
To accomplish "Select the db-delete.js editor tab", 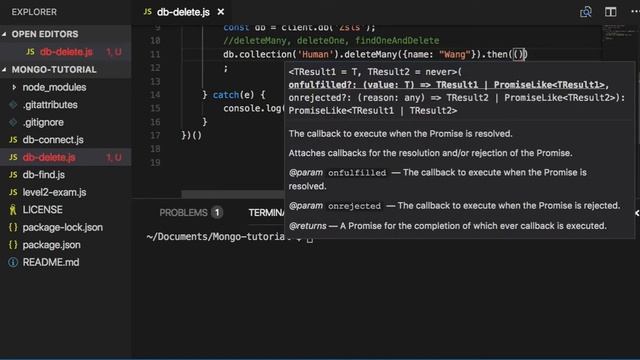I will 183,12.
